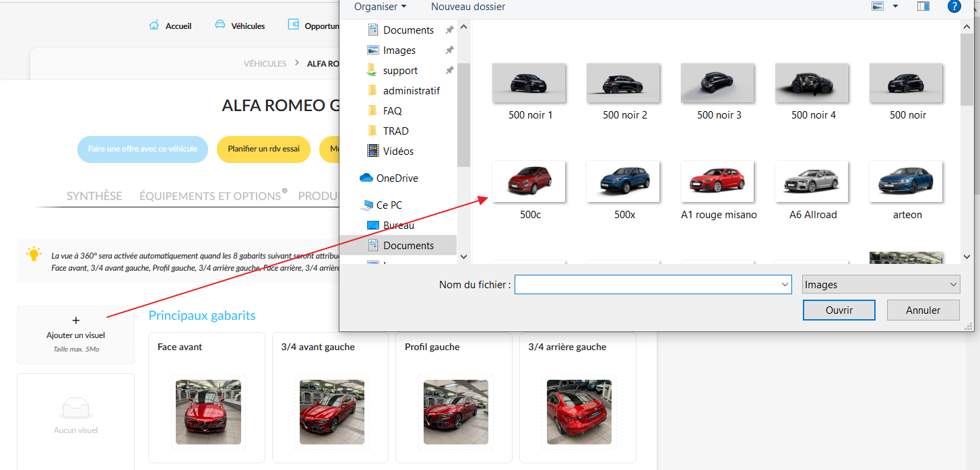Click the Véhicules car icon
Viewport: 980px width, 470px height.
click(220, 25)
